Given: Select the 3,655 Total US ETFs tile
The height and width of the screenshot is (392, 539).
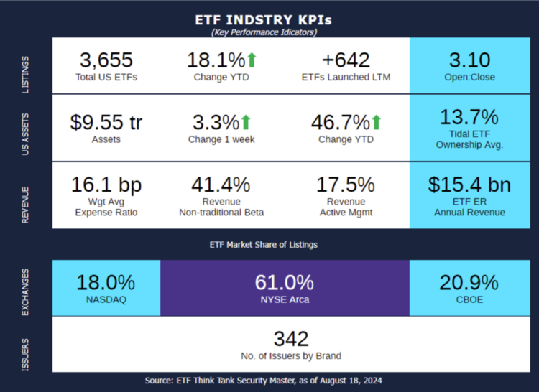Looking at the screenshot, I should (x=106, y=66).
